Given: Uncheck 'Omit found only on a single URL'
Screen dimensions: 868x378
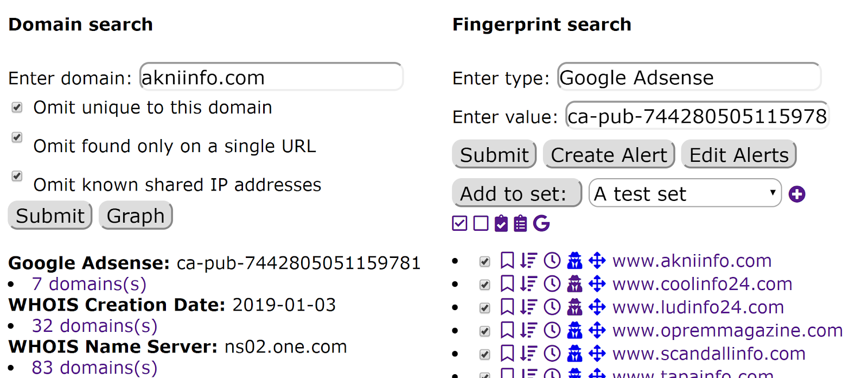Looking at the screenshot, I should point(17,137).
